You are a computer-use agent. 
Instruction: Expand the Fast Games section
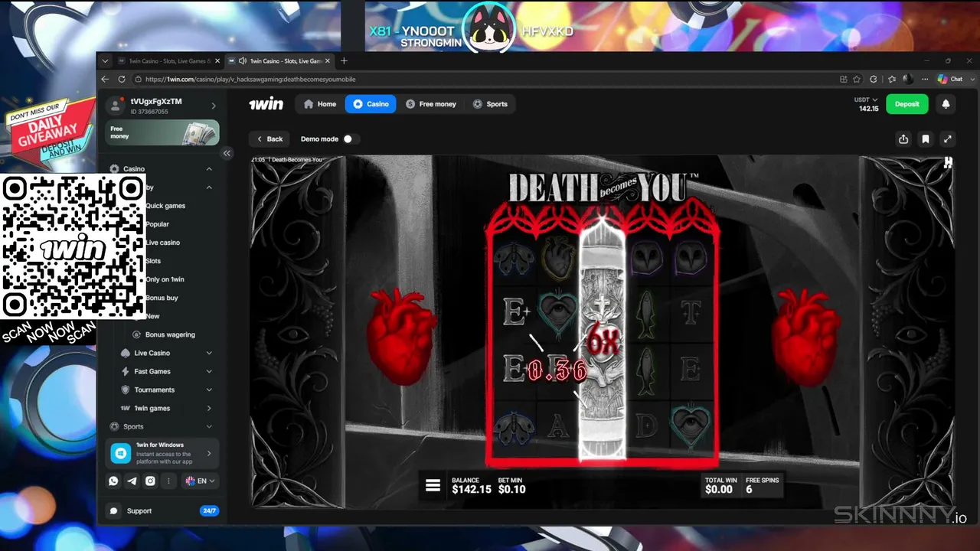pos(209,371)
